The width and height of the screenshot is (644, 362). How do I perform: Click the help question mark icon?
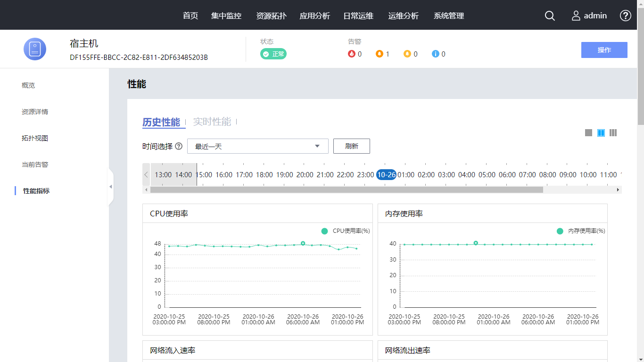coord(625,16)
